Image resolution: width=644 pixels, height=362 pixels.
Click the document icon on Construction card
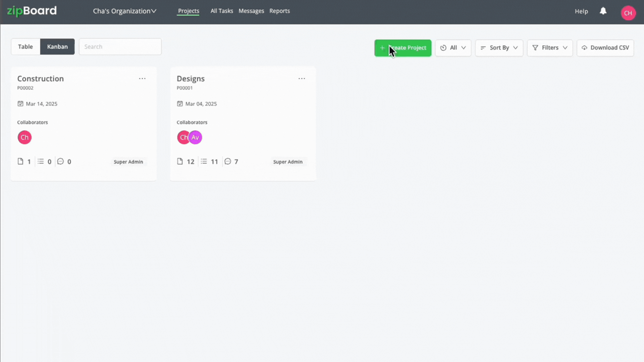tap(20, 161)
